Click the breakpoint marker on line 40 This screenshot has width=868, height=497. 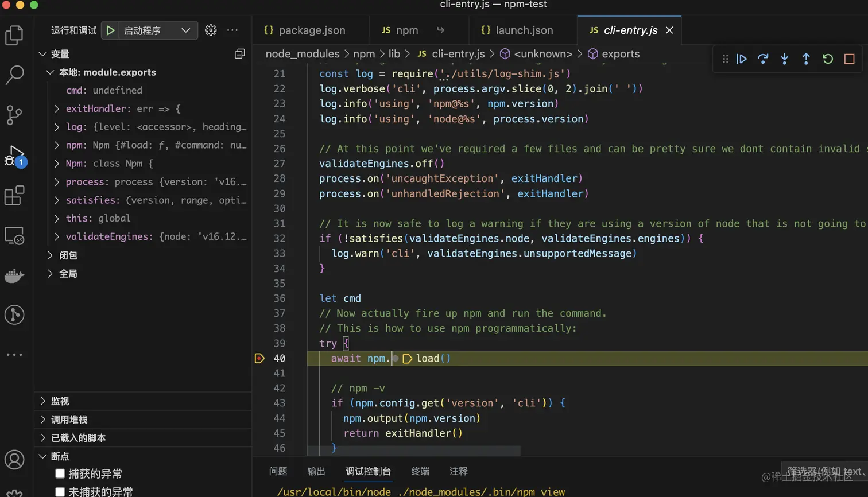259,358
